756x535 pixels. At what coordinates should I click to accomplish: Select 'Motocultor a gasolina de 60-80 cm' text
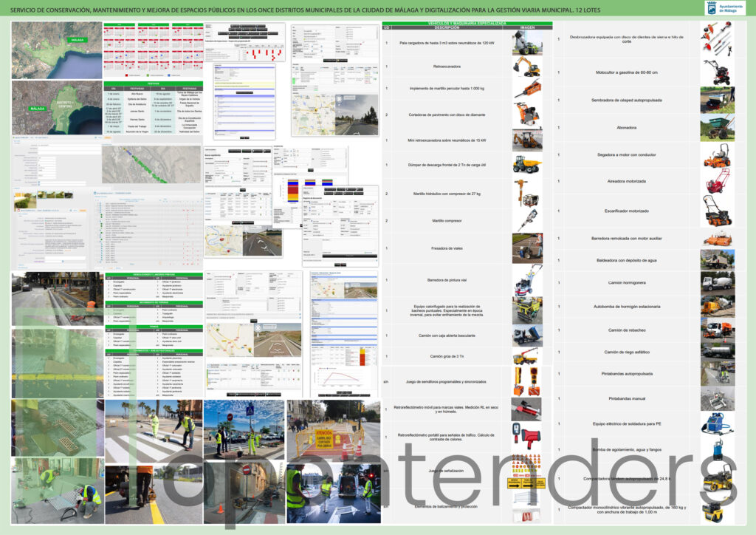(x=626, y=72)
